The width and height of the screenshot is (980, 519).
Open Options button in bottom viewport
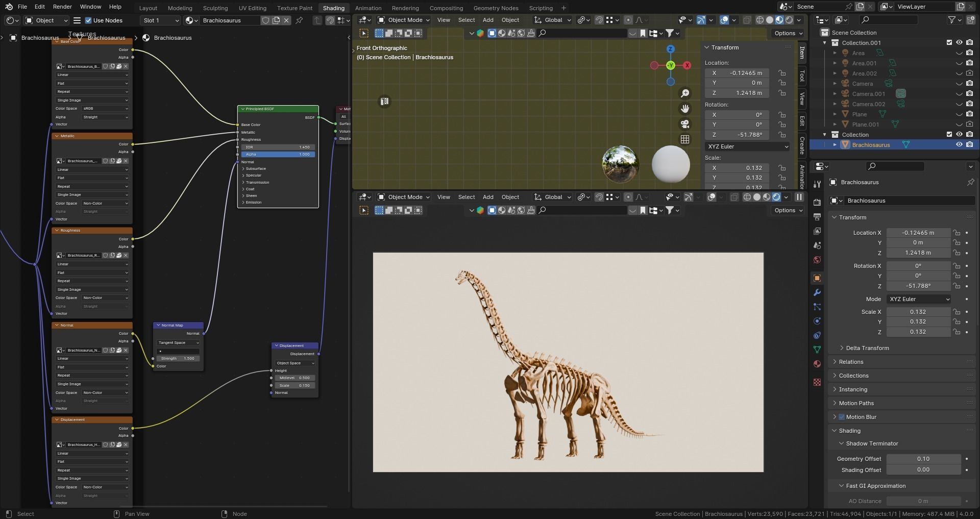(788, 210)
